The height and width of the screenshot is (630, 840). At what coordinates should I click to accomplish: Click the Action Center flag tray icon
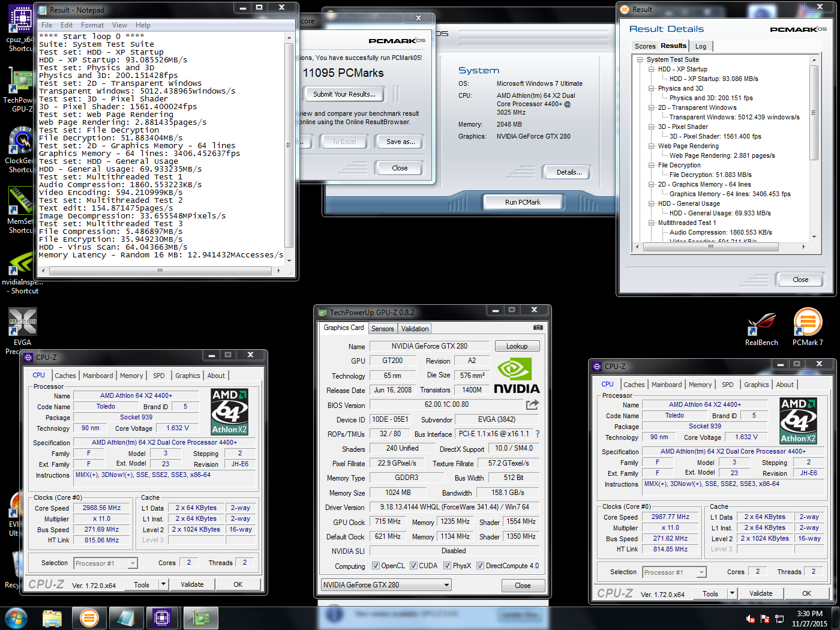(765, 619)
